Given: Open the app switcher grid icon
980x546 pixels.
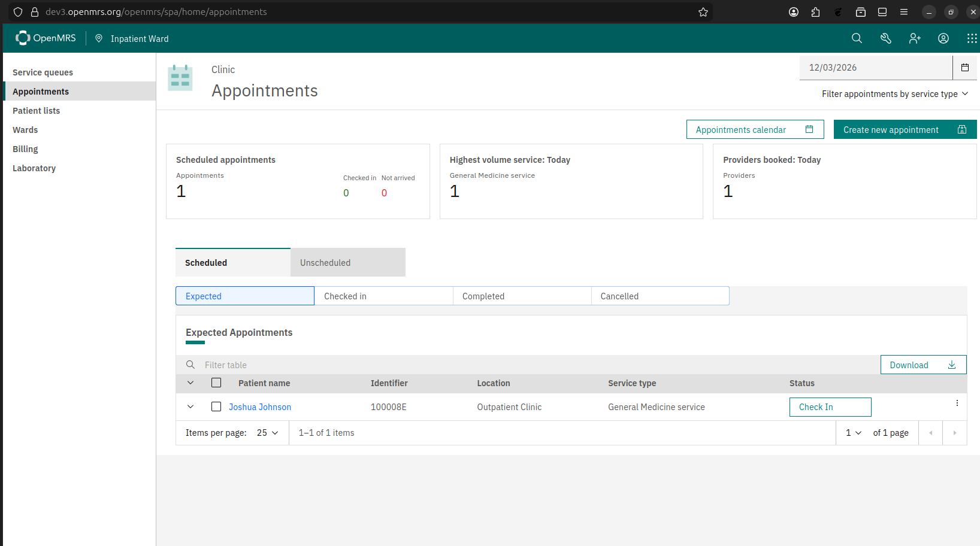Looking at the screenshot, I should [x=971, y=38].
